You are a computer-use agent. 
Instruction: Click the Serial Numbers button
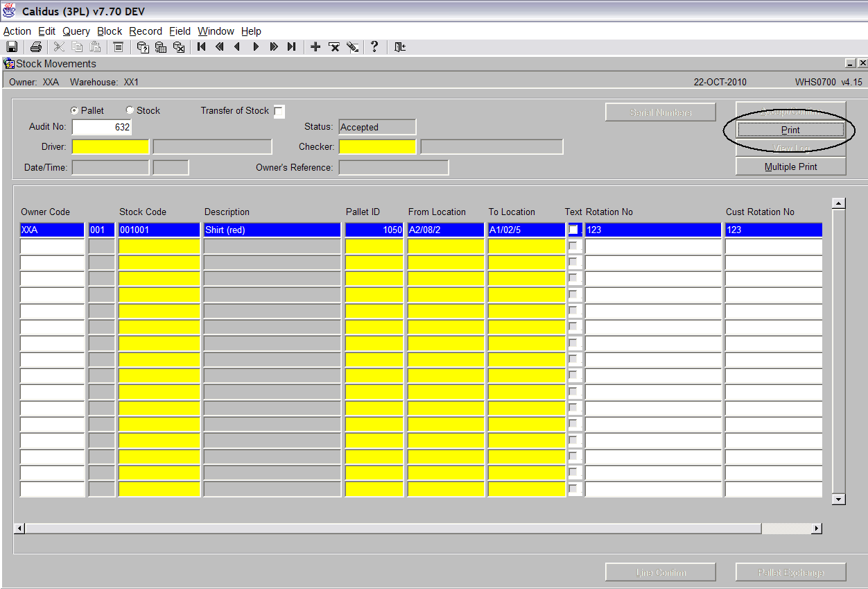(x=661, y=112)
